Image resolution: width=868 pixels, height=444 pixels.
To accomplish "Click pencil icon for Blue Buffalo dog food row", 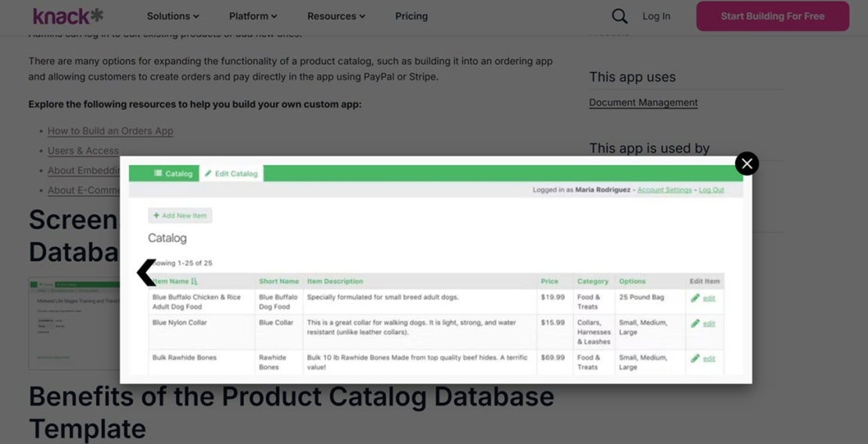I will click(695, 298).
